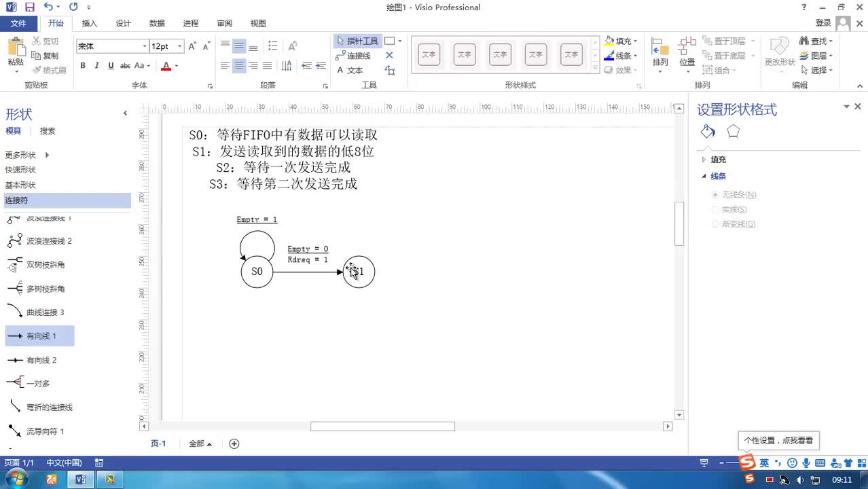Select the Pointer Tool (指针工具)

358,41
